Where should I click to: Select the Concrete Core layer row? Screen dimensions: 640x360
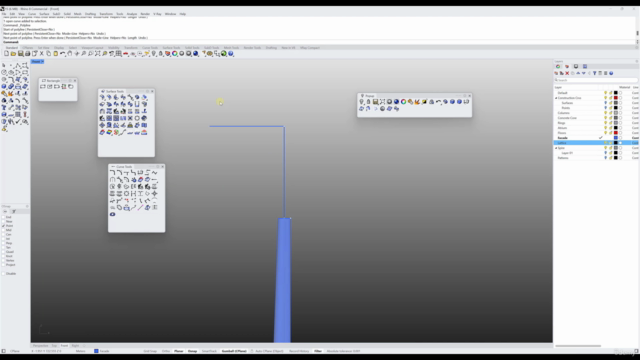[x=596, y=118]
